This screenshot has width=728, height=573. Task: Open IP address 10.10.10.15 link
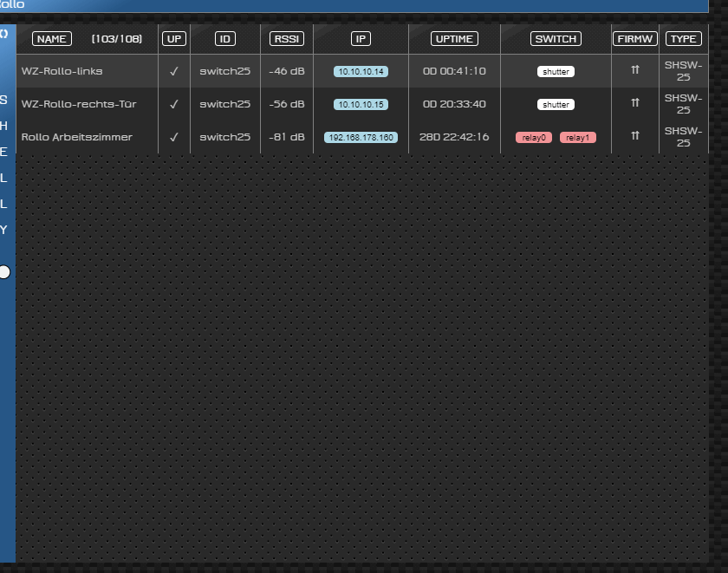click(x=361, y=105)
